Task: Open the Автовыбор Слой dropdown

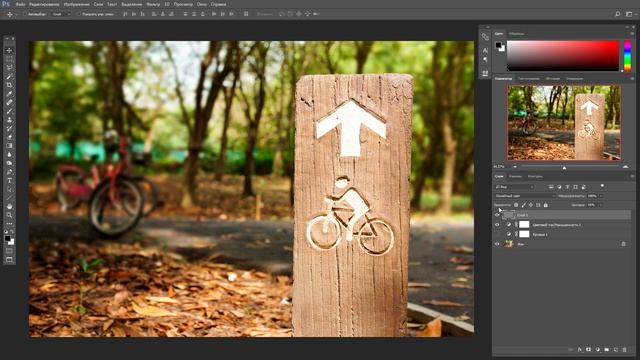Action: (62, 14)
